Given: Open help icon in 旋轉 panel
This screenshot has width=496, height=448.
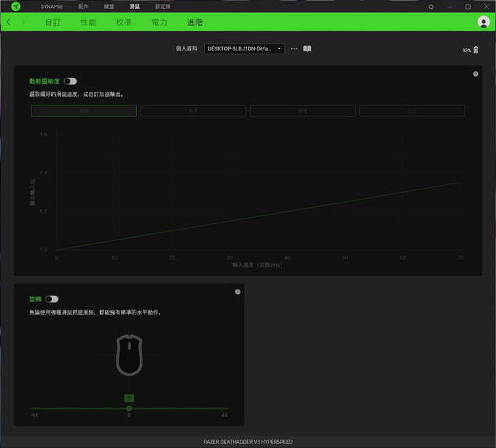Looking at the screenshot, I should click(237, 291).
